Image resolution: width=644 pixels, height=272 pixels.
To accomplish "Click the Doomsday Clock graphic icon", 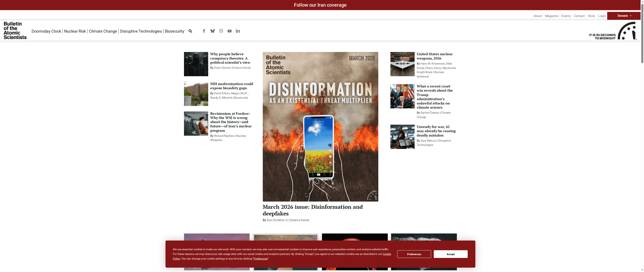I will coord(627,31).
